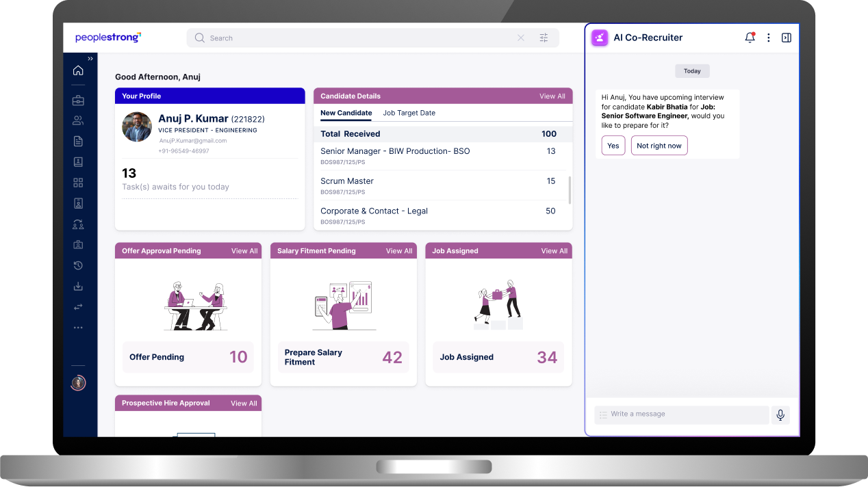
Task: View All in Salary Fitment Pending card
Action: point(399,251)
